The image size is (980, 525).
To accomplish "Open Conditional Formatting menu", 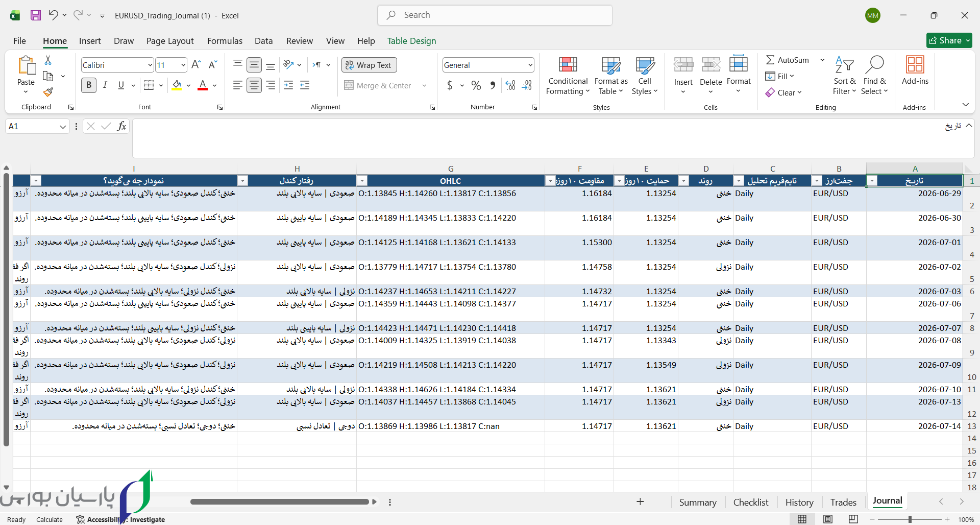I will pos(568,76).
